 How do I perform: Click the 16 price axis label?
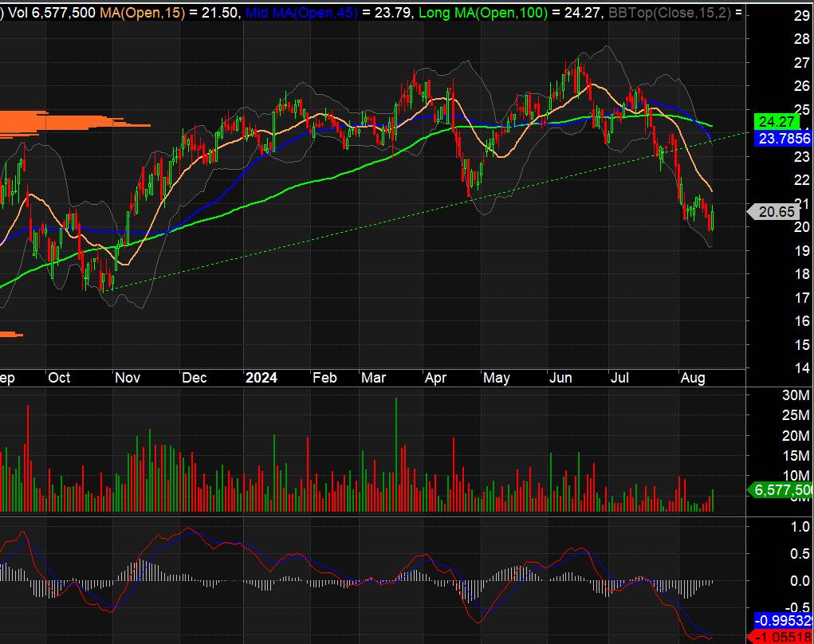coord(801,320)
